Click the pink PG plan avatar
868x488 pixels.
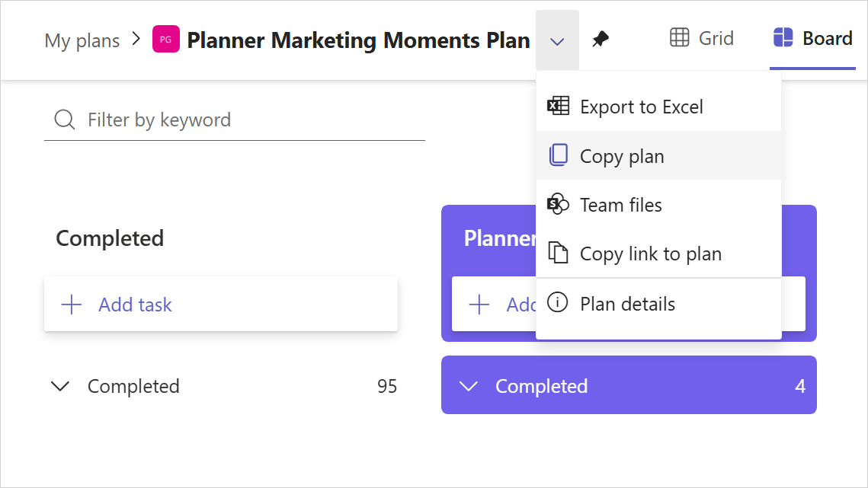point(165,39)
